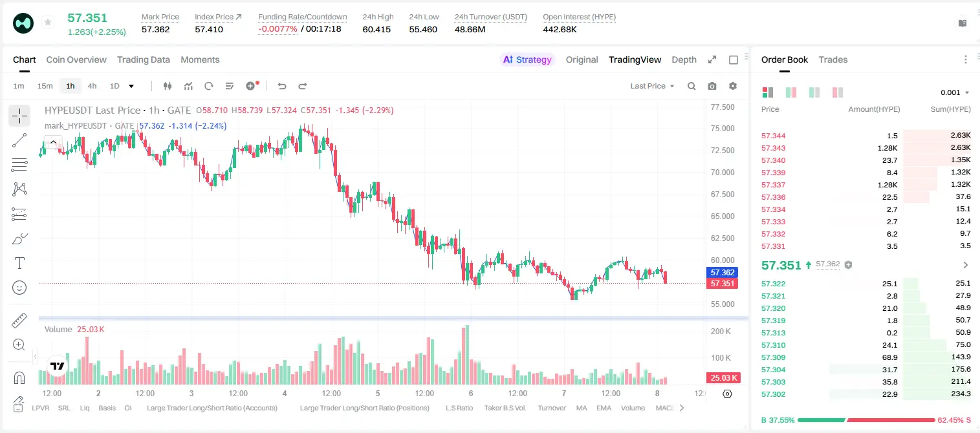Viewport: 980px width, 433px height.
Task: Click the AI Strategy button
Action: tap(528, 59)
